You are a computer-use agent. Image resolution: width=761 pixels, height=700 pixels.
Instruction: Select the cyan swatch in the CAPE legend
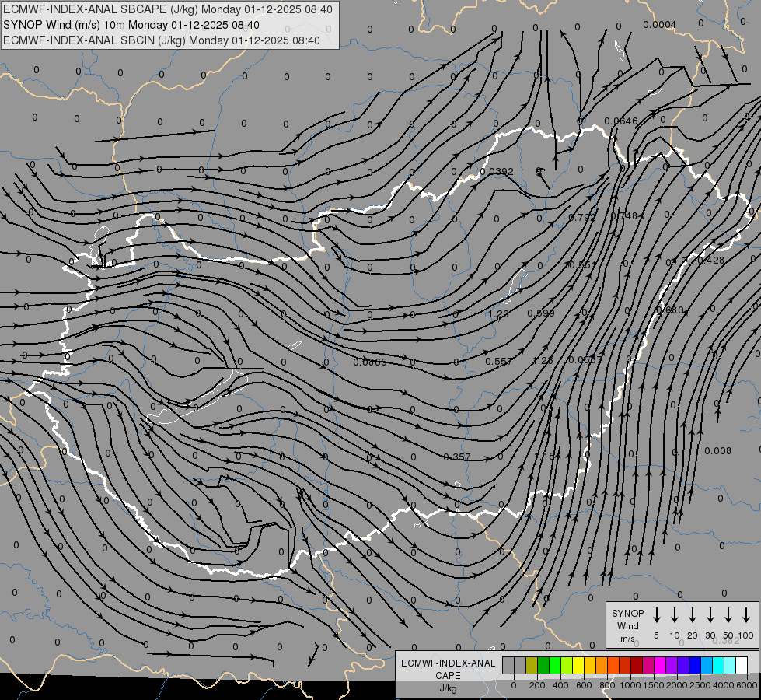pos(717,665)
